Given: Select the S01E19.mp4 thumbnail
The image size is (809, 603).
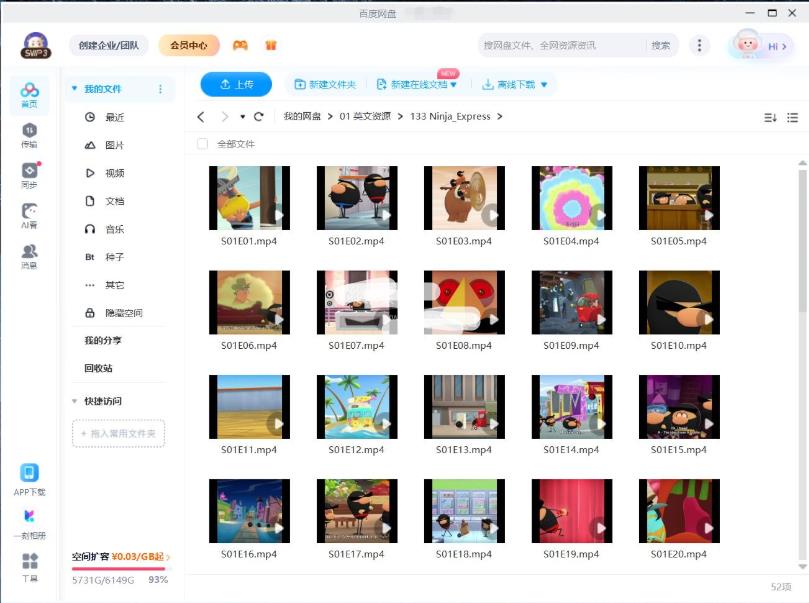Looking at the screenshot, I should click(572, 511).
